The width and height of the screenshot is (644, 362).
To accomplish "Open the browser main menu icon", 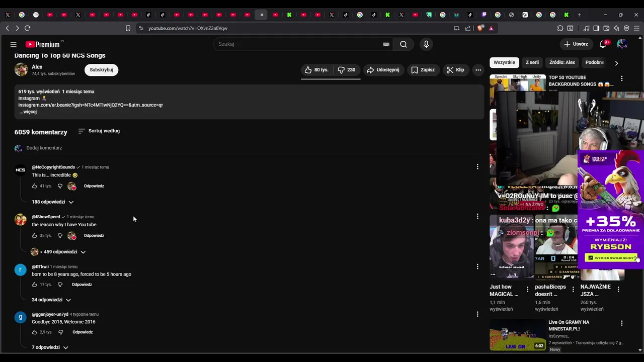I will [x=636, y=28].
